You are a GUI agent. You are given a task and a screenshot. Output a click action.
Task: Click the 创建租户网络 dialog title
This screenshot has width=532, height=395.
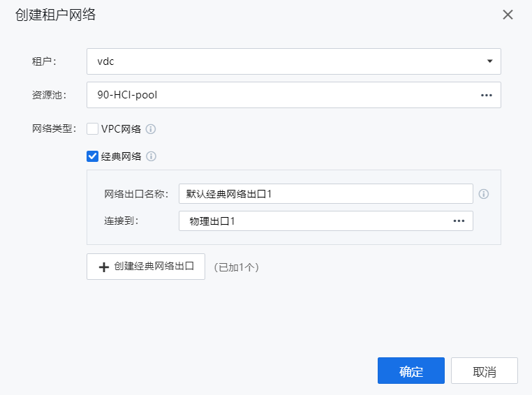pos(55,15)
